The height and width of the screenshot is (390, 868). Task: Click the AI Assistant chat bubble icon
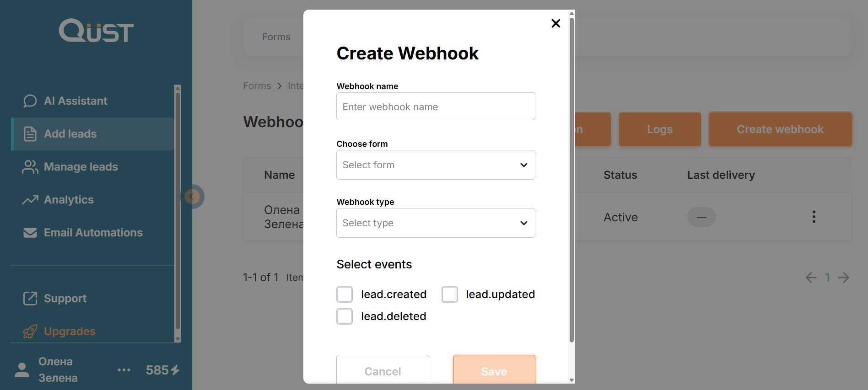point(30,101)
